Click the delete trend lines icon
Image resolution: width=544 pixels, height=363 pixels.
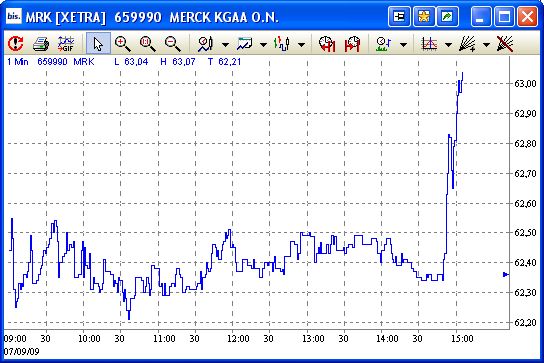point(505,44)
